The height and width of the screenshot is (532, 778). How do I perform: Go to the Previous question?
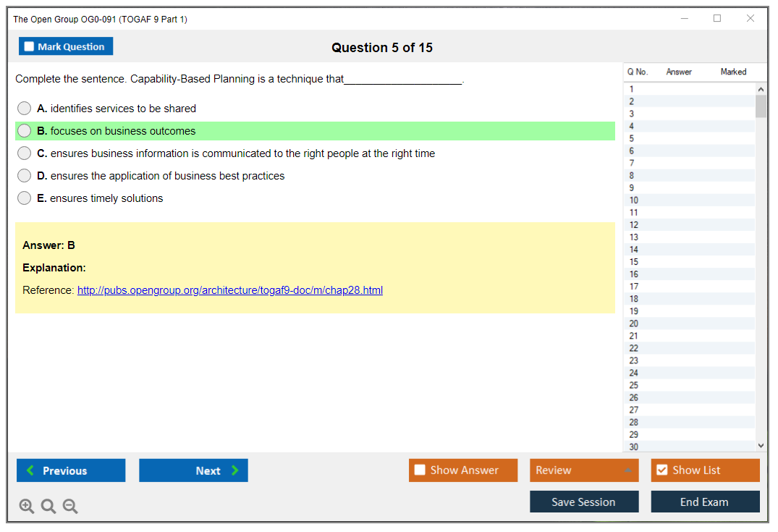tap(71, 470)
